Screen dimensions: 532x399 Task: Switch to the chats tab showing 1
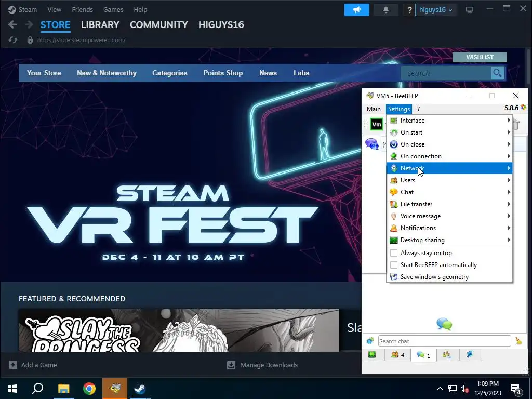pyautogui.click(x=423, y=355)
